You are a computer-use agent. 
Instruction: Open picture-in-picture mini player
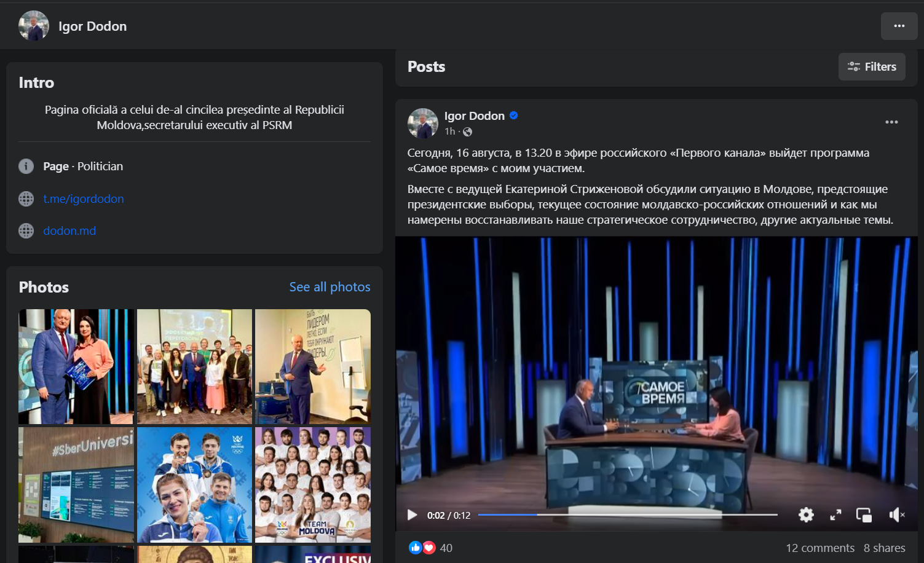point(864,515)
